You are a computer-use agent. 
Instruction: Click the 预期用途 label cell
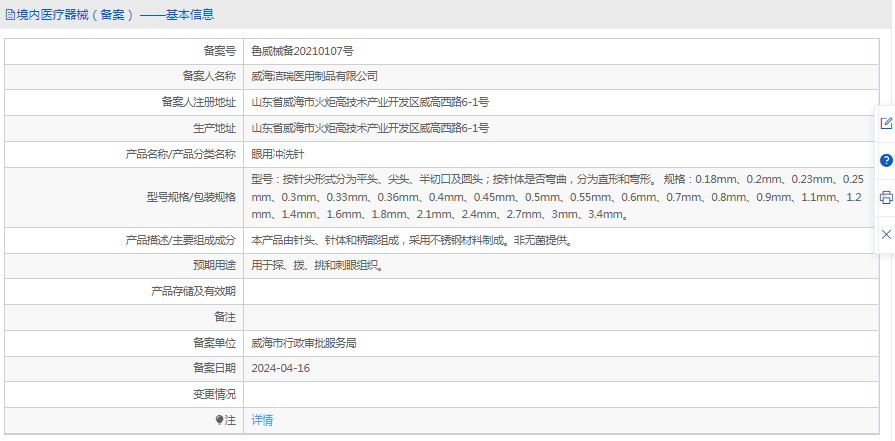[124, 266]
